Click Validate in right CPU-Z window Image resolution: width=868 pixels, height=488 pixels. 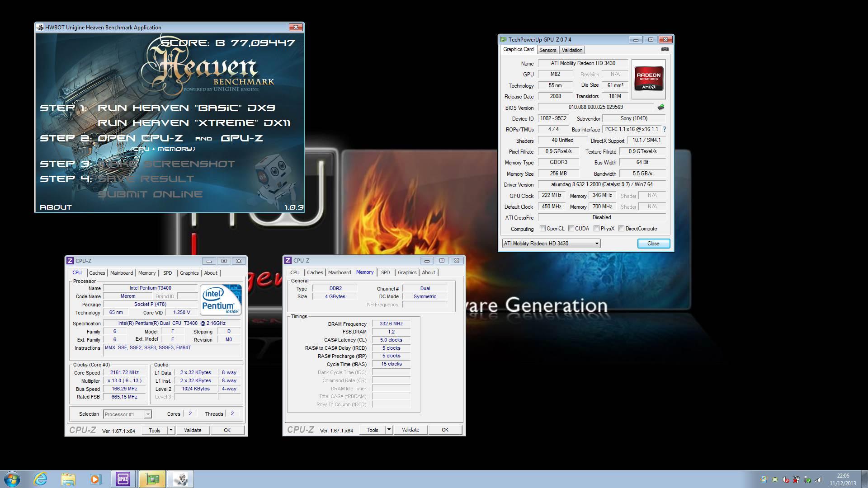tap(410, 430)
